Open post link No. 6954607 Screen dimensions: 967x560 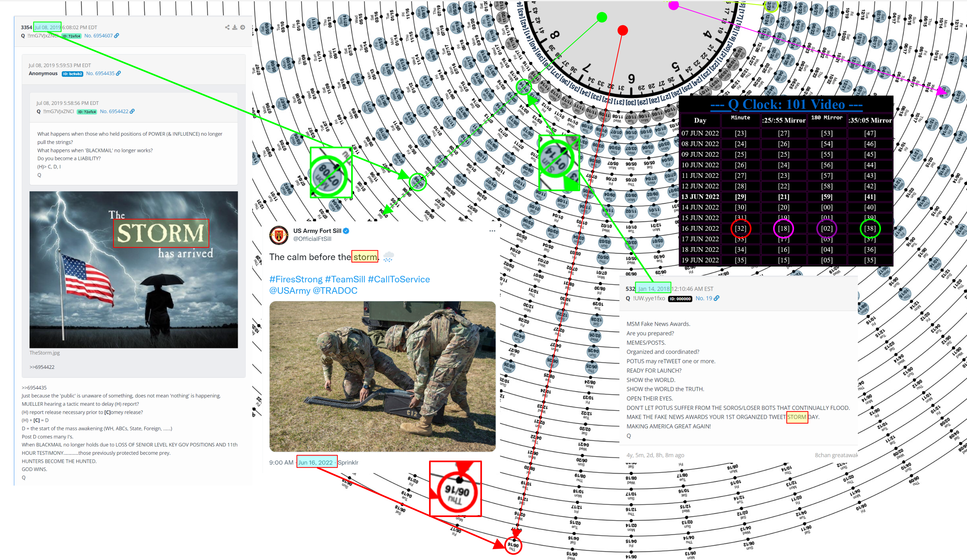(x=99, y=36)
